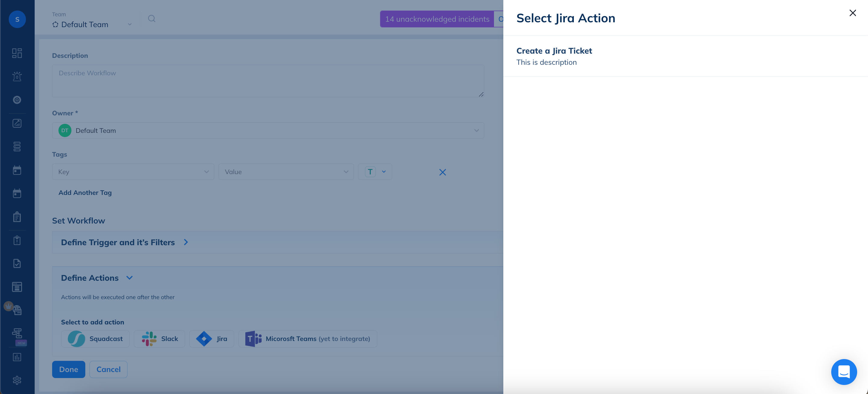This screenshot has width=868, height=394.
Task: Select Microsoft Teams yet to integrate action
Action: click(307, 339)
